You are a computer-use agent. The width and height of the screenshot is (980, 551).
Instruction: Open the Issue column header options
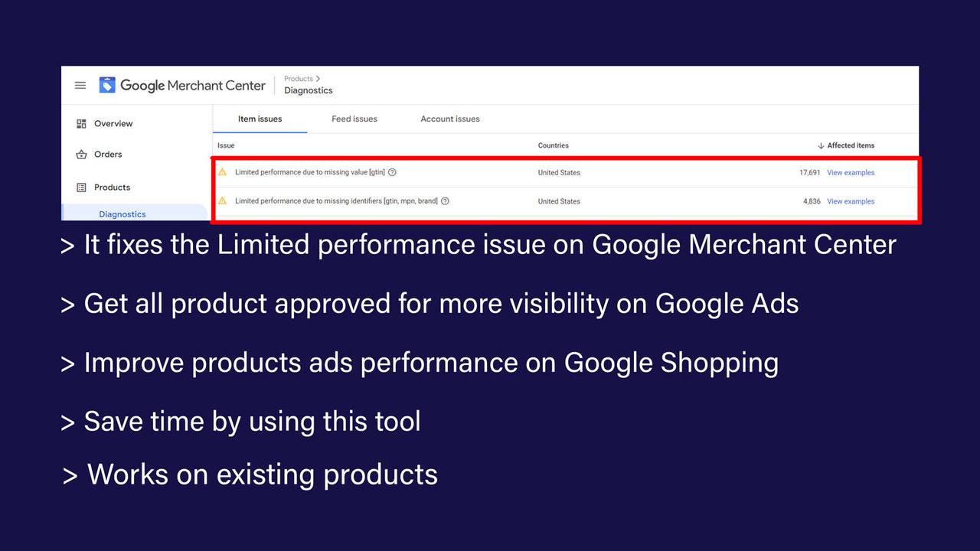click(225, 145)
